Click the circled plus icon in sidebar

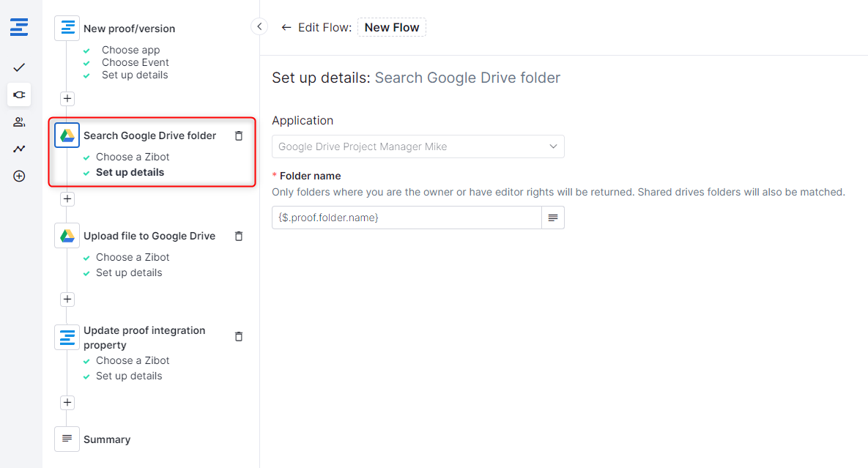pos(19,176)
